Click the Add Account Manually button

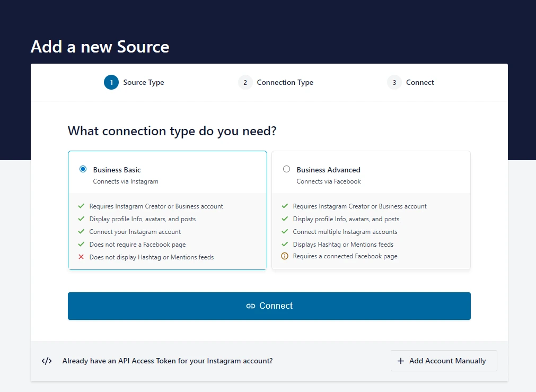pyautogui.click(x=444, y=361)
